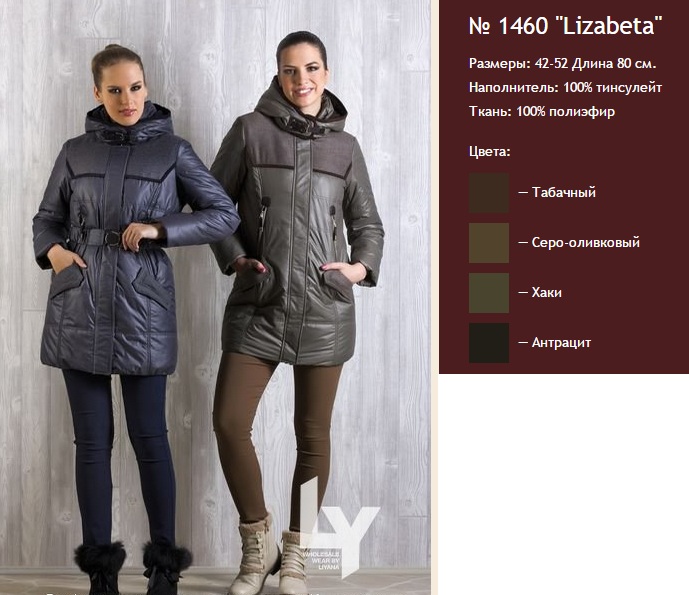Click the № 1460 "Lizabeta" title
Image resolution: width=689 pixels, height=595 pixels.
(x=566, y=26)
